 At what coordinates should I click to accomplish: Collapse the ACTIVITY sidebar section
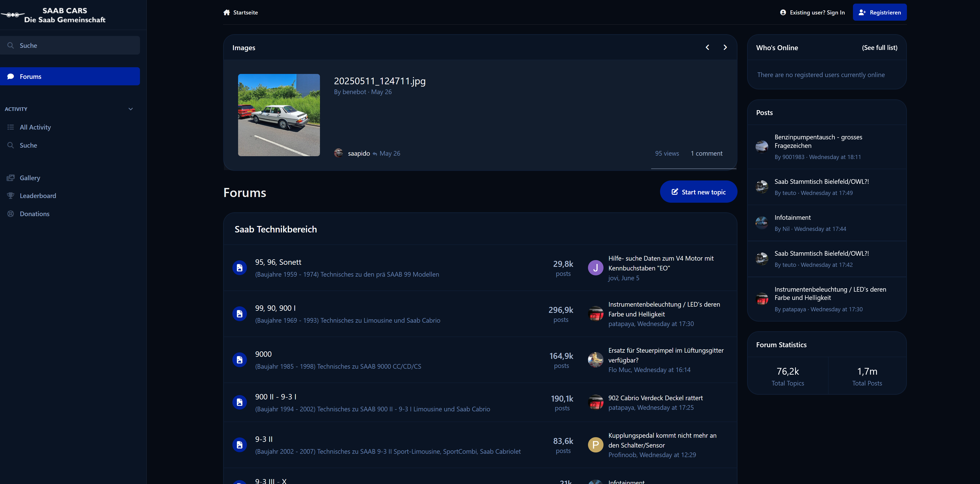pyautogui.click(x=130, y=109)
